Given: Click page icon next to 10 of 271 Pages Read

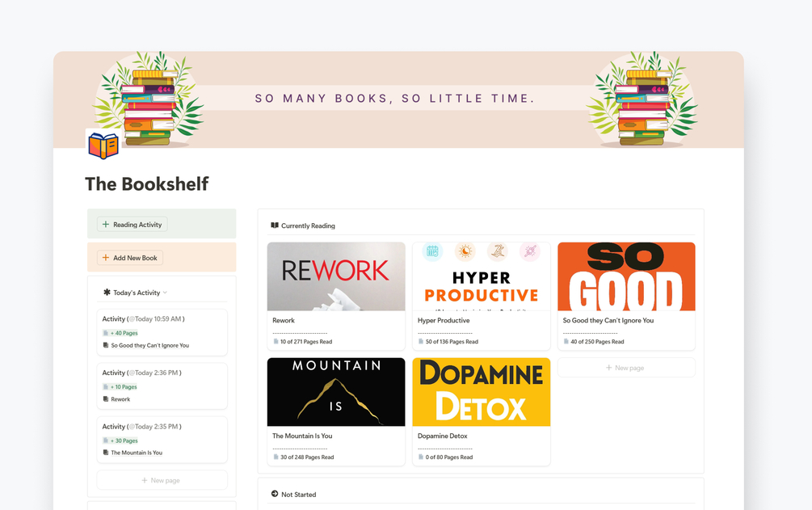Looking at the screenshot, I should click(276, 342).
